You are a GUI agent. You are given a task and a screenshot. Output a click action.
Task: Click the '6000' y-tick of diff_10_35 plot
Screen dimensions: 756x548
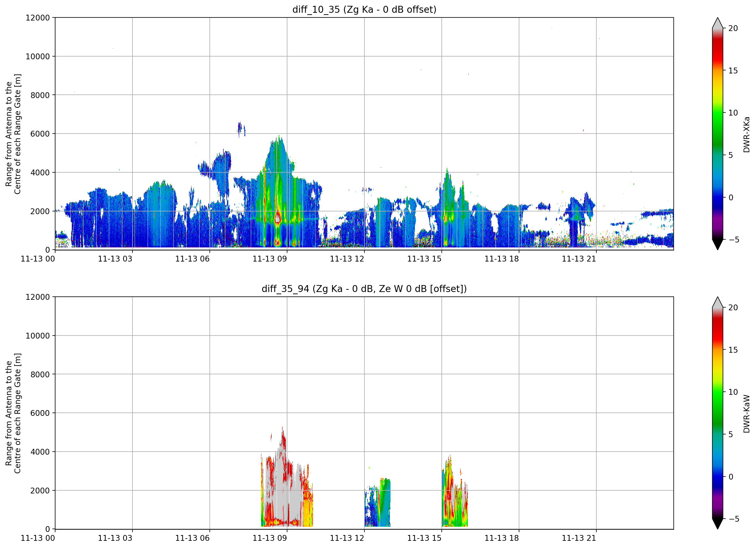(40, 134)
